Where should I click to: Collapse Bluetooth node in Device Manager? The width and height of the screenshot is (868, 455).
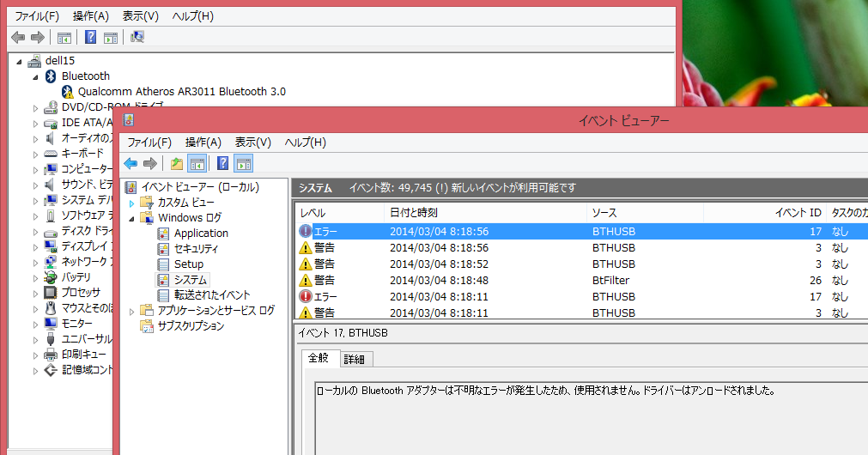pos(35,77)
